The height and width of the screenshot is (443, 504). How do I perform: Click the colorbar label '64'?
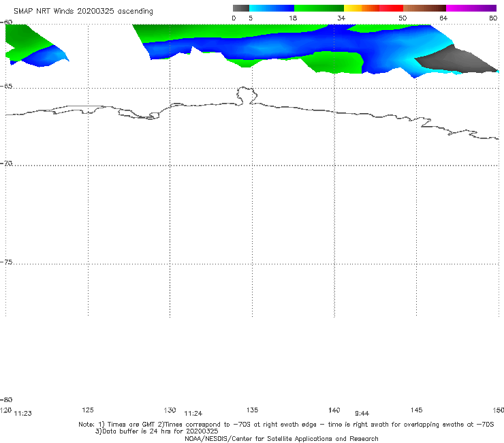coord(443,18)
